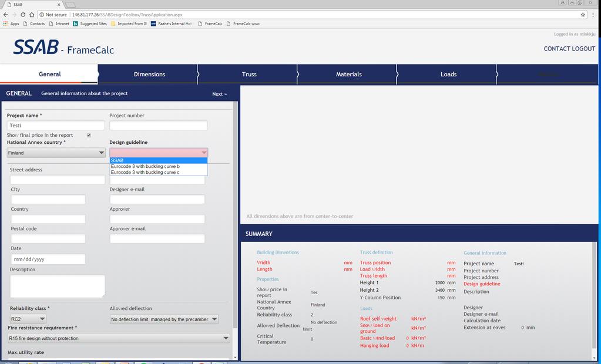
Task: Click 'Design guideline' in summary panel
Action: [482, 284]
